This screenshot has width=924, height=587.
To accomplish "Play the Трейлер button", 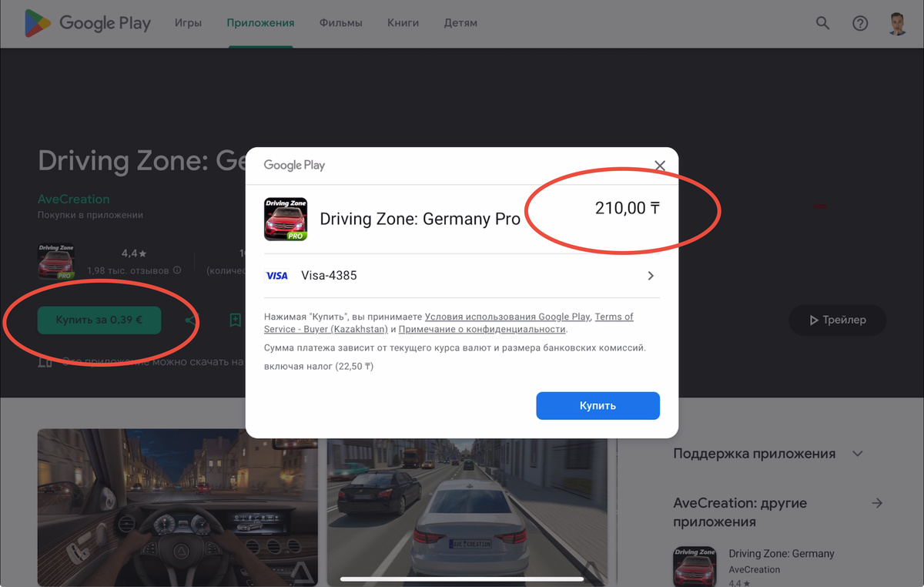I will [x=837, y=320].
